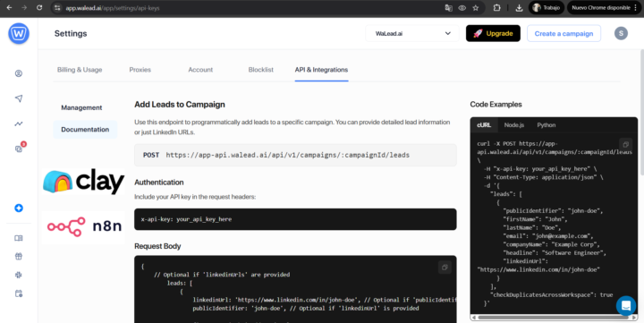Click the POST endpoint URL text
This screenshot has height=323, width=644.
[x=287, y=155]
